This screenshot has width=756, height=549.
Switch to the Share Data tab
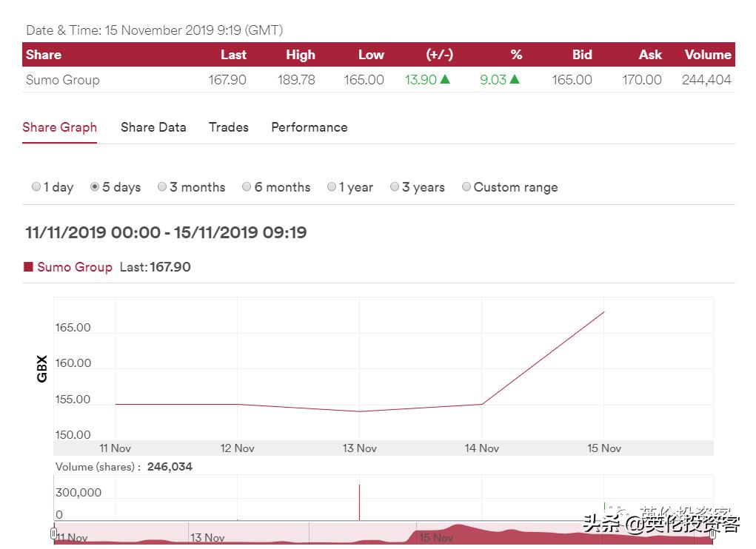(153, 127)
